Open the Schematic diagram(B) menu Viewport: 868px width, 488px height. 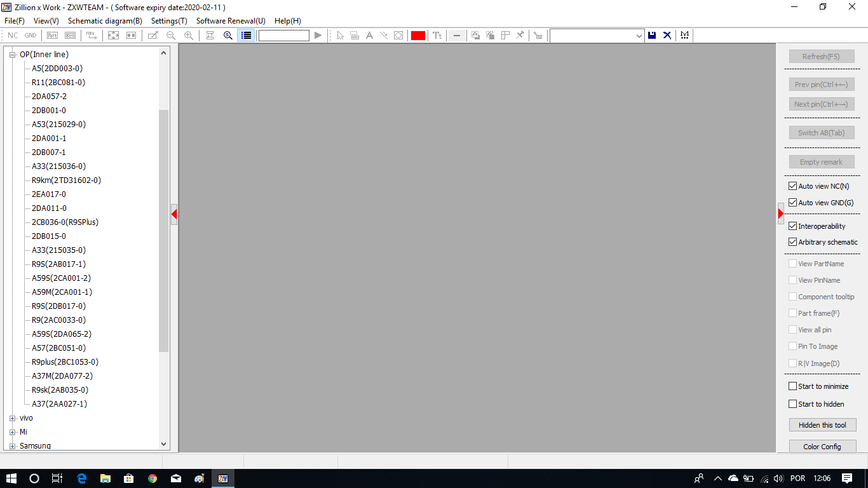(105, 21)
